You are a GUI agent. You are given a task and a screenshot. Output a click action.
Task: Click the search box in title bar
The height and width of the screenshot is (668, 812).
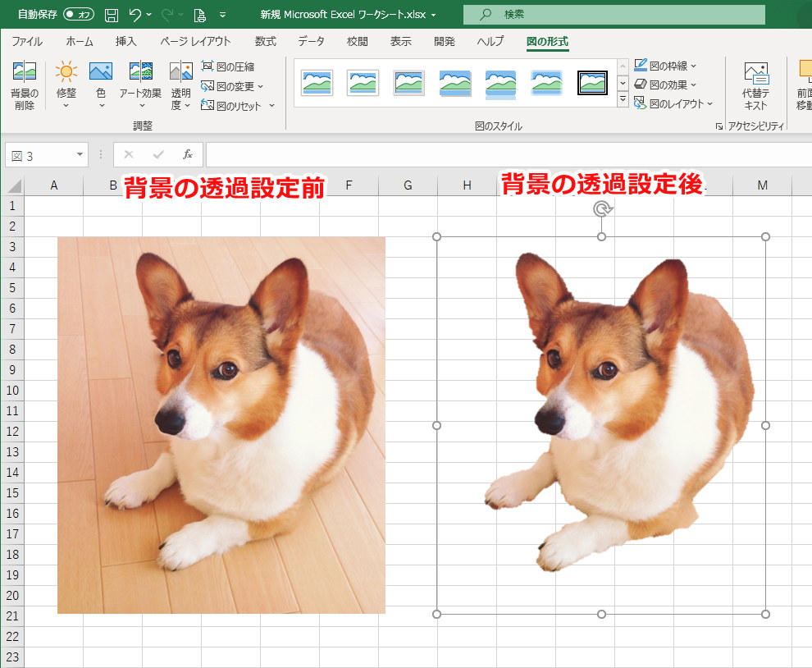pyautogui.click(x=614, y=15)
